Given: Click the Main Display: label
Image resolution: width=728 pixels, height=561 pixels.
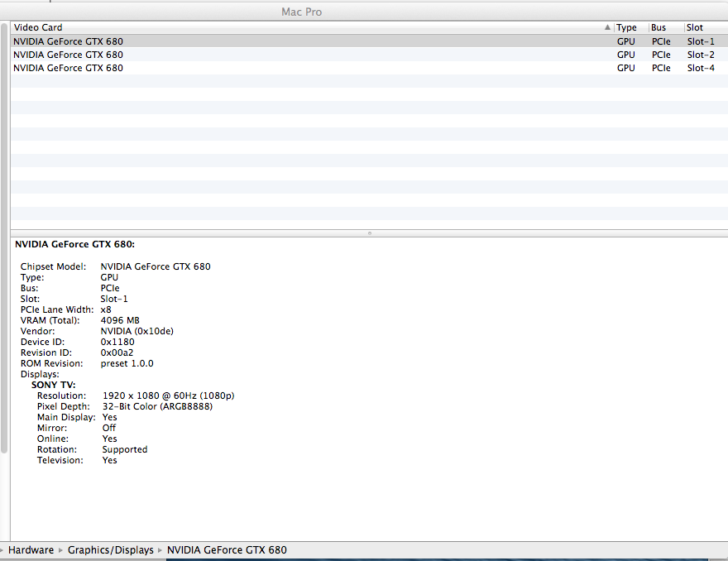Looking at the screenshot, I should [x=66, y=417].
